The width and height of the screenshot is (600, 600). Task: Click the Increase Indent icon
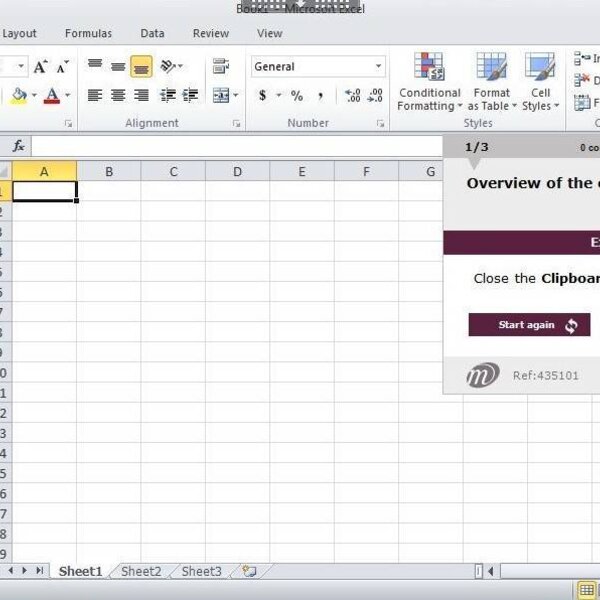[190, 95]
